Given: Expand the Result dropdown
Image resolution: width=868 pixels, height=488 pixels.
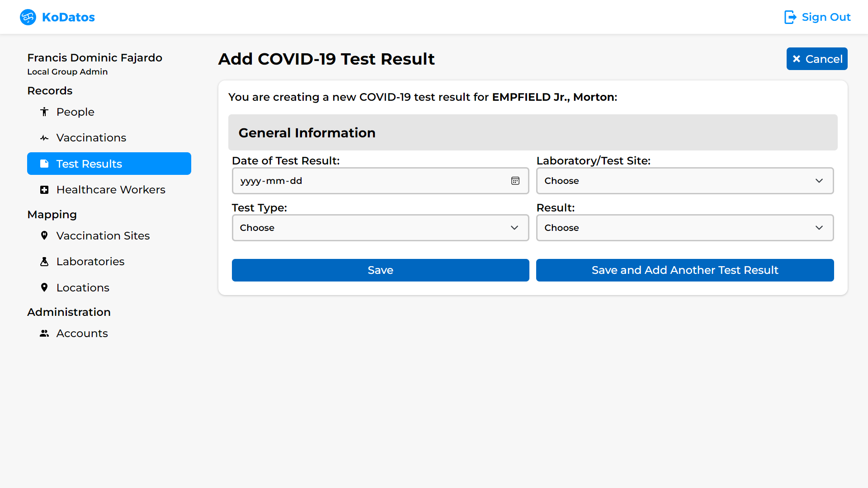Looking at the screenshot, I should [x=684, y=228].
